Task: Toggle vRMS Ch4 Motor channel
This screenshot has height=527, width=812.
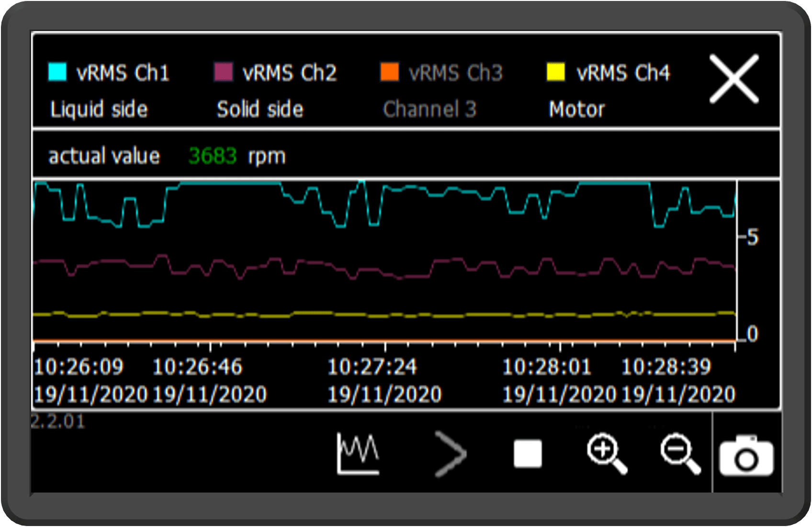Action: pos(609,90)
